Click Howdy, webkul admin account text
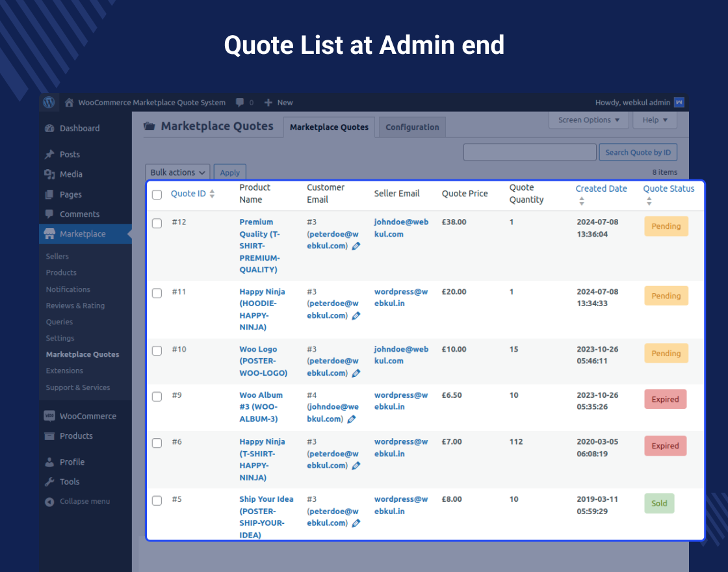 632,103
